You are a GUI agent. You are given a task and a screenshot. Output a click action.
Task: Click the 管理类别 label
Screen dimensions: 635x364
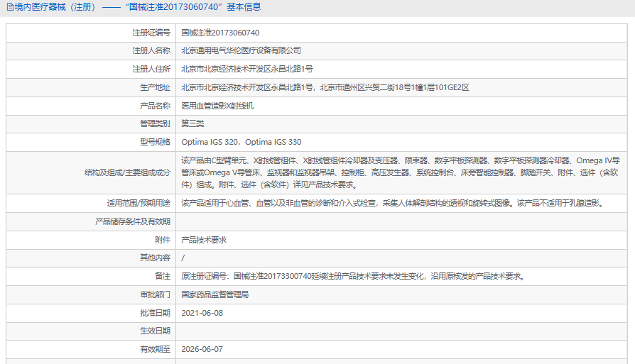(155, 123)
